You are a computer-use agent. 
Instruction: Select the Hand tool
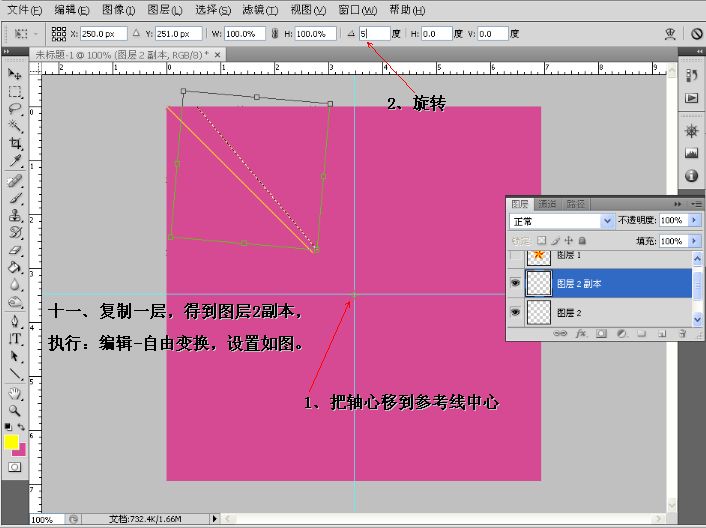coord(15,394)
